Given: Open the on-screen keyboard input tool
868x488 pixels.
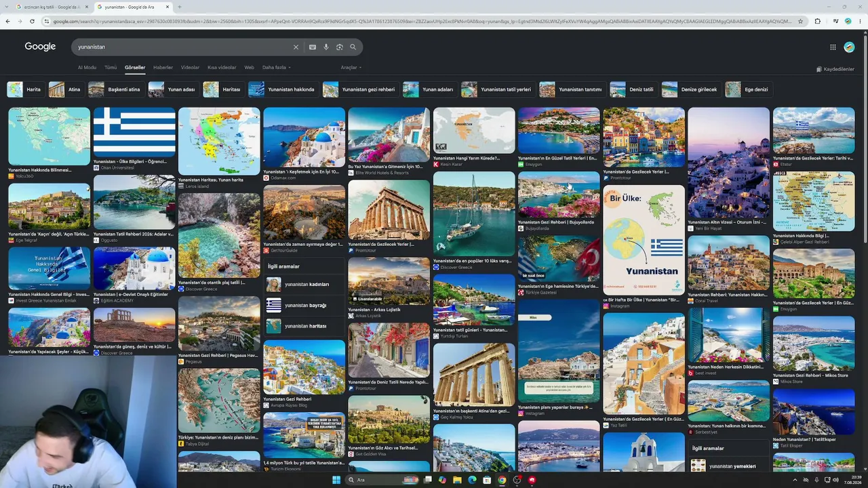Looking at the screenshot, I should 313,47.
